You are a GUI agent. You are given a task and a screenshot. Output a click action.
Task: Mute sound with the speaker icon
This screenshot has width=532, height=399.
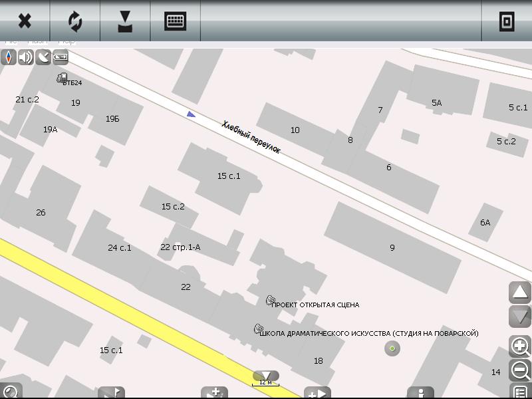pyautogui.click(x=26, y=57)
